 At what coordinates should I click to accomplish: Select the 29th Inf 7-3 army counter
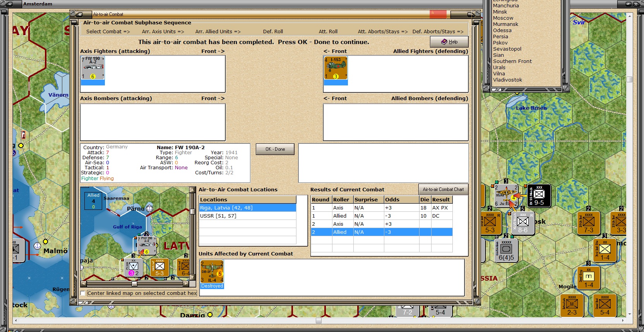click(588, 223)
